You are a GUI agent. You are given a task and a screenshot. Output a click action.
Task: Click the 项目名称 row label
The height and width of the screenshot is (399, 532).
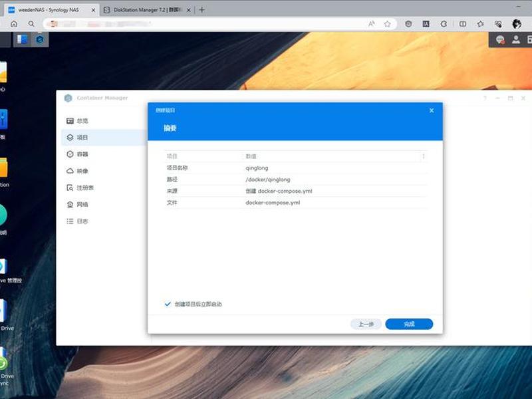click(177, 168)
